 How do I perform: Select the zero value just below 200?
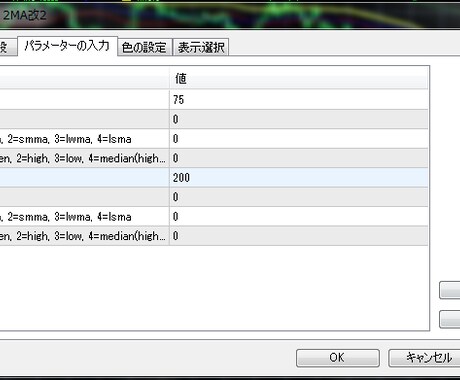point(299,197)
